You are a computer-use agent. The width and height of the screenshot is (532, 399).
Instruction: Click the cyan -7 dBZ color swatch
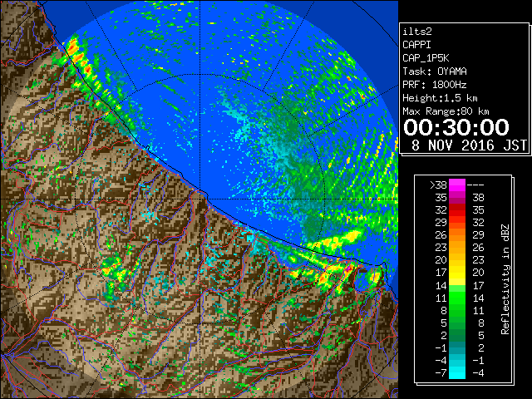click(457, 373)
